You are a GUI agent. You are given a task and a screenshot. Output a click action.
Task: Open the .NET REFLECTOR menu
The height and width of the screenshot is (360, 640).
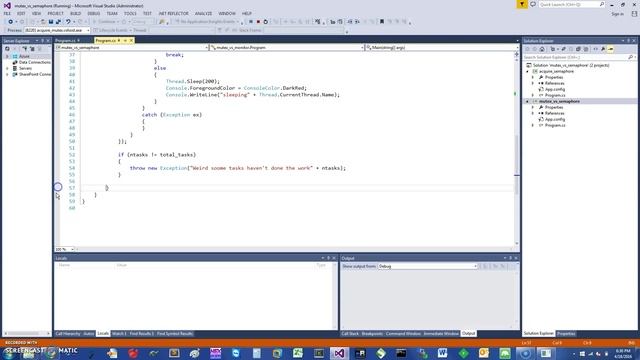(x=173, y=13)
